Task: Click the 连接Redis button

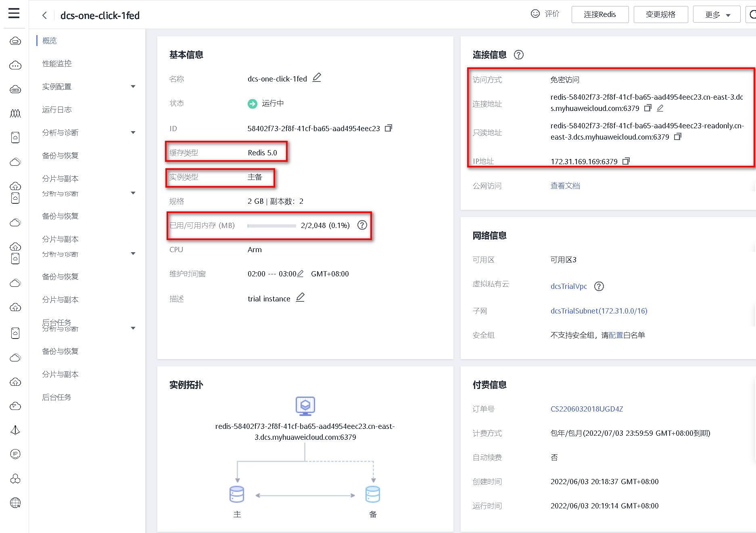Action: pyautogui.click(x=599, y=15)
